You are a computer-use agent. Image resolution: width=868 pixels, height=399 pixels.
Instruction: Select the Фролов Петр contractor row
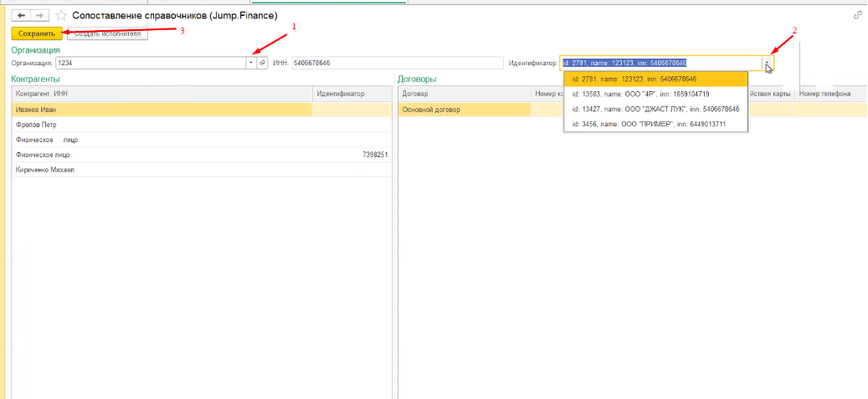pos(162,125)
